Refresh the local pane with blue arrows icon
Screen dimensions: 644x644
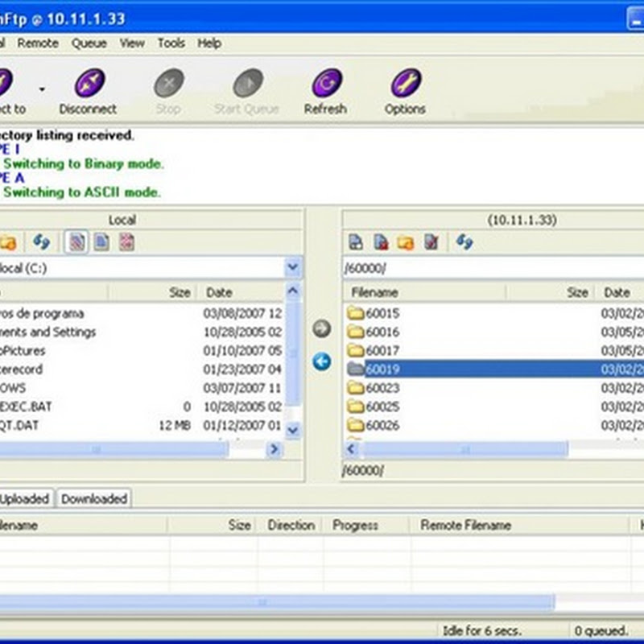tap(41, 242)
